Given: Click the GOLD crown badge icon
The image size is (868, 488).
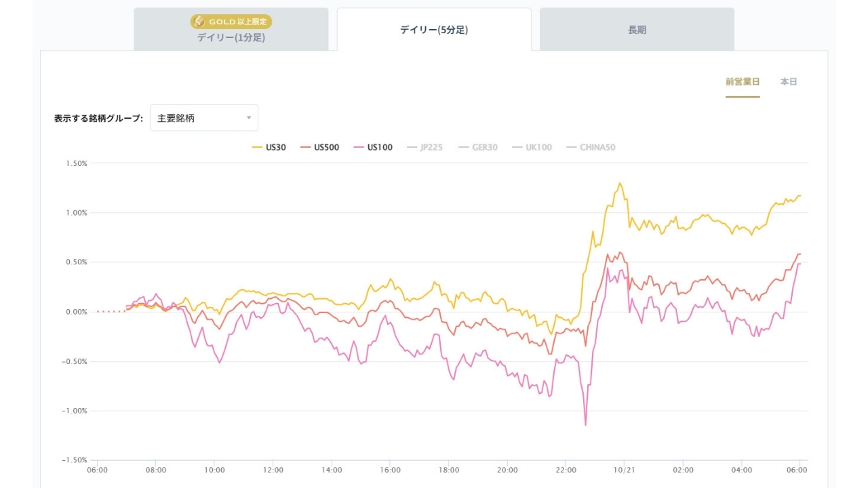Looking at the screenshot, I should [x=199, y=22].
